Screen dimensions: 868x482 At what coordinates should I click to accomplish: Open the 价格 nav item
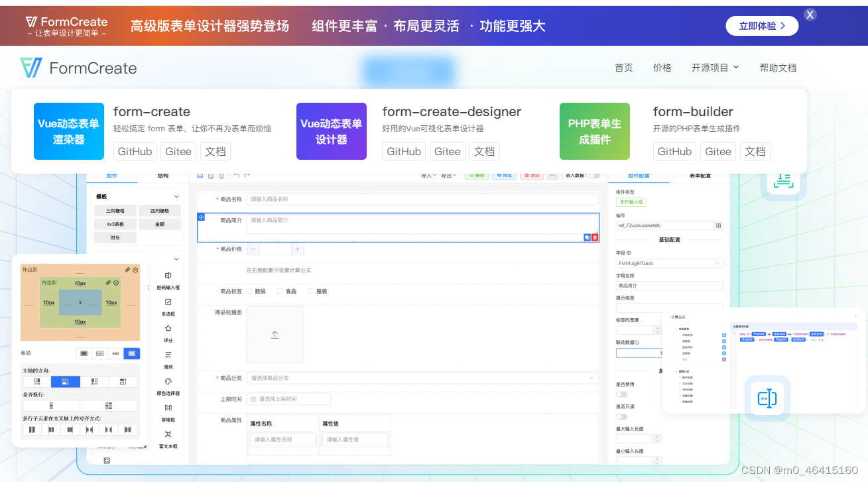(x=662, y=68)
